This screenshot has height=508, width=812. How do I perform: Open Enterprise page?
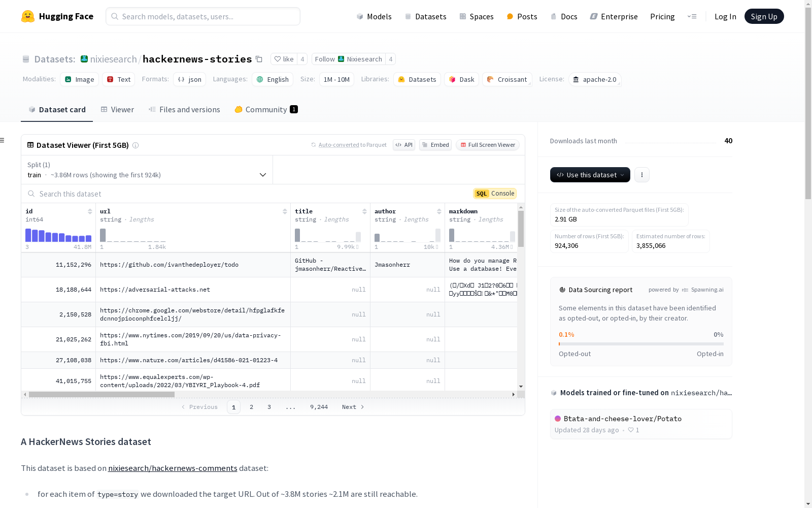[614, 16]
